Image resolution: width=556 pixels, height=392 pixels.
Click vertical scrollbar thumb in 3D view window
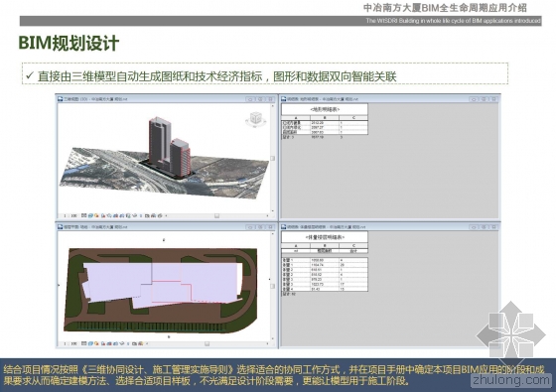point(273,158)
